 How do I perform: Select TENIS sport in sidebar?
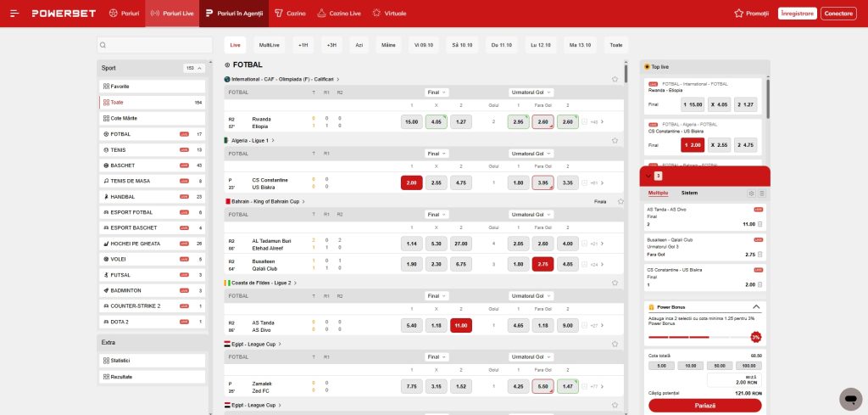(x=153, y=149)
